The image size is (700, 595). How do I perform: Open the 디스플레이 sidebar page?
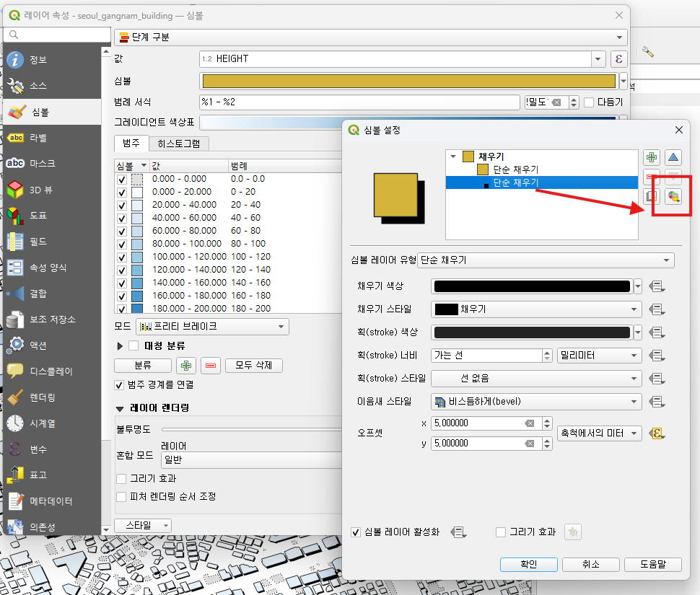[52, 371]
